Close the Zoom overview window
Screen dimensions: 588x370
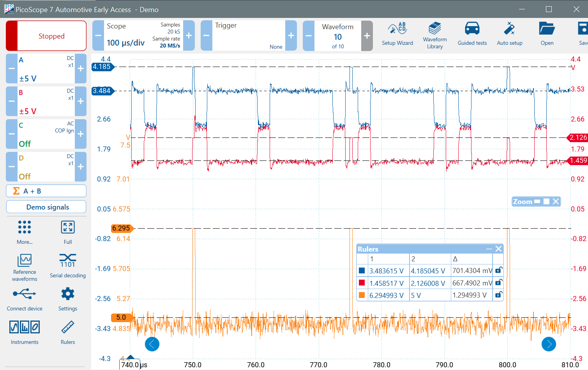click(x=556, y=201)
